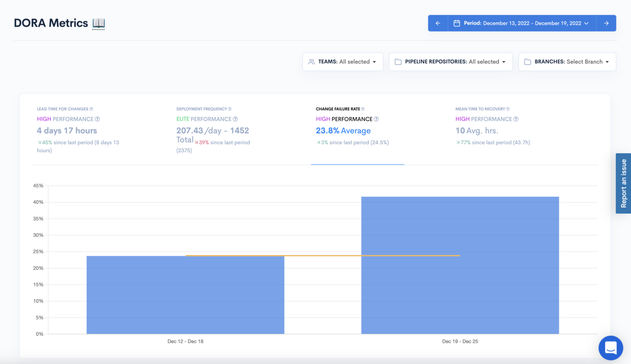Click the Report an issue button
631x364 pixels.
(x=623, y=183)
